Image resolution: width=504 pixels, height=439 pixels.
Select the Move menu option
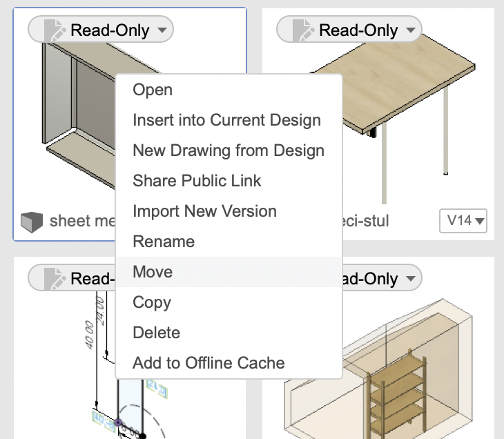(x=153, y=272)
